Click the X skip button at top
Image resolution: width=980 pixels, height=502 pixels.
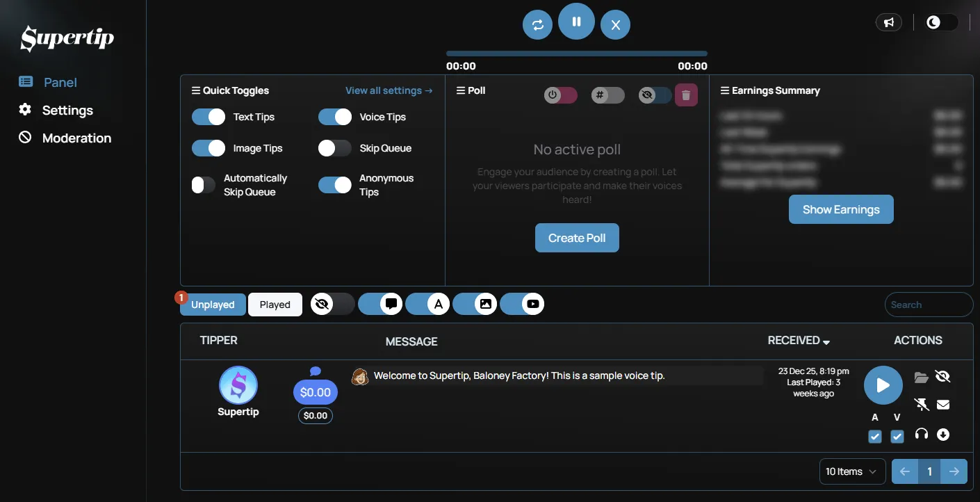(615, 25)
